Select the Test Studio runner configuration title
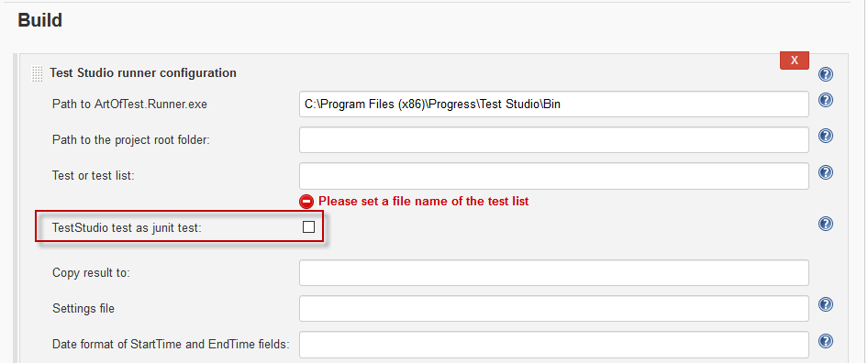 click(143, 73)
